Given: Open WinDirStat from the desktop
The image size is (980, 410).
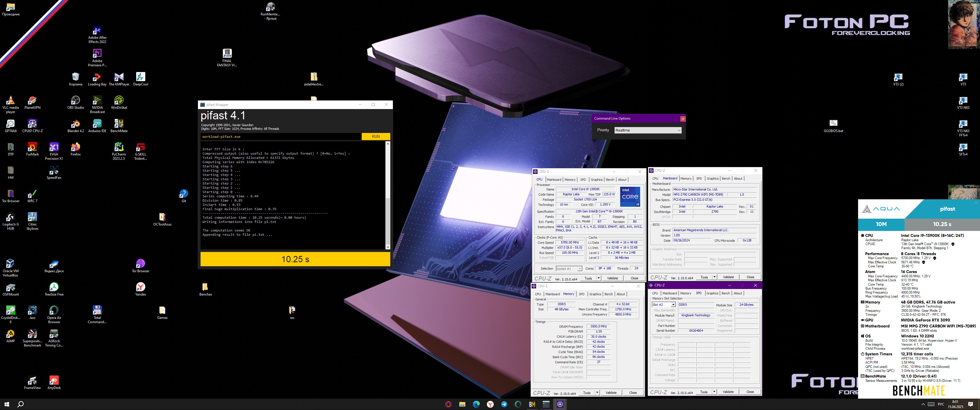Looking at the screenshot, I should (119, 102).
